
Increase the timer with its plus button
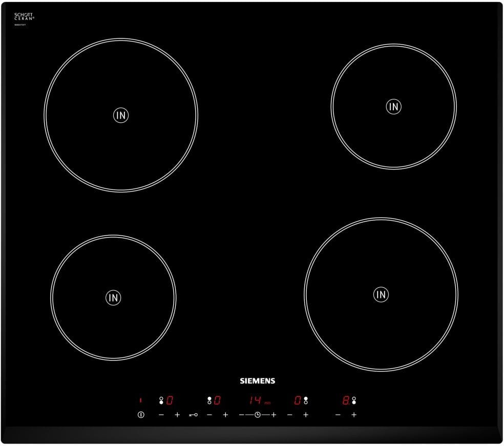274,414
